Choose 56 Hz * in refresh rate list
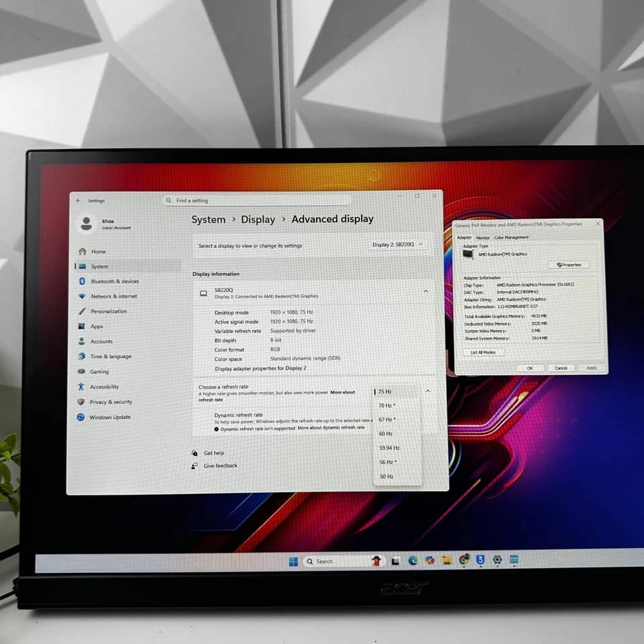The width and height of the screenshot is (644, 644). pyautogui.click(x=398, y=462)
